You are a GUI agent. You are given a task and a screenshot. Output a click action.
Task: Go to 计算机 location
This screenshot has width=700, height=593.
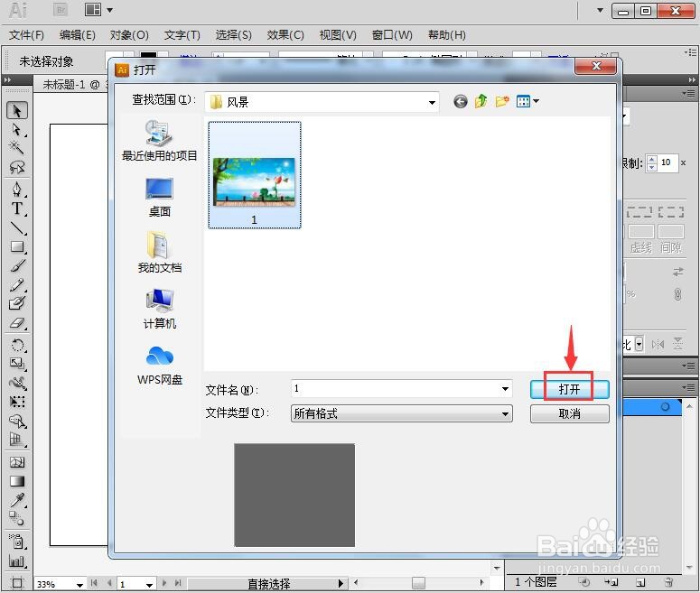point(159,309)
